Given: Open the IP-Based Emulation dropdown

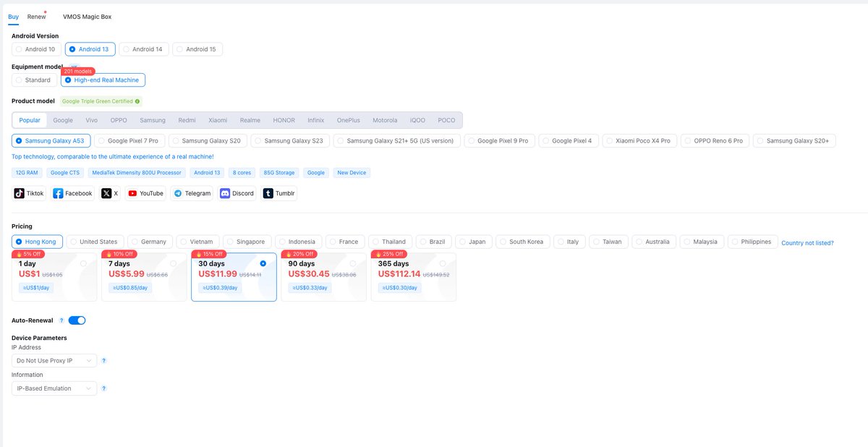Looking at the screenshot, I should click(54, 388).
